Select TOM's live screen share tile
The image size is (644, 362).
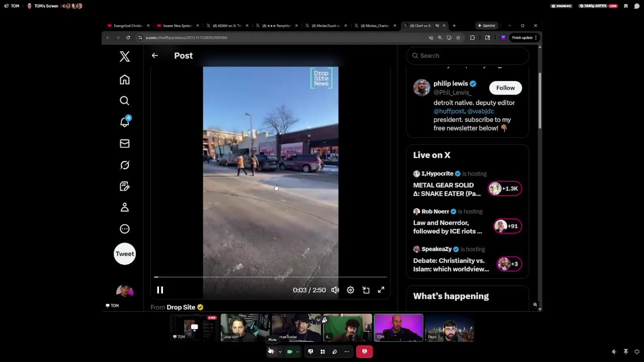pos(194,328)
